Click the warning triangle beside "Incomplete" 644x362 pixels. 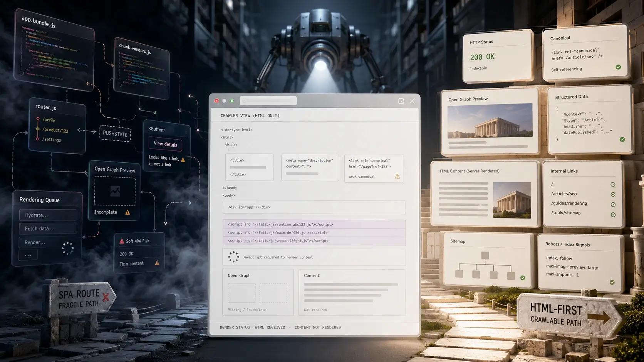[127, 212]
